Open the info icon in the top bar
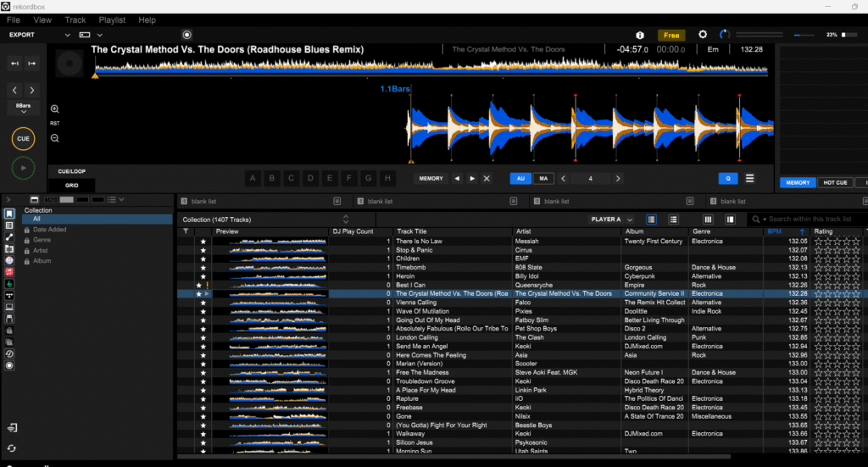This screenshot has width=868, height=467. (x=640, y=35)
